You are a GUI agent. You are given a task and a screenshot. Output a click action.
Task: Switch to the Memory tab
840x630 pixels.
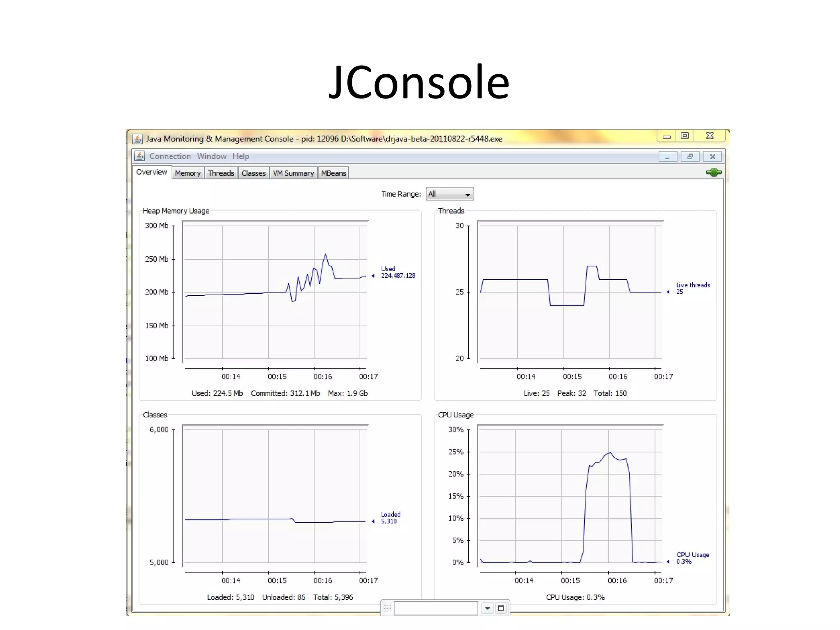tap(187, 173)
